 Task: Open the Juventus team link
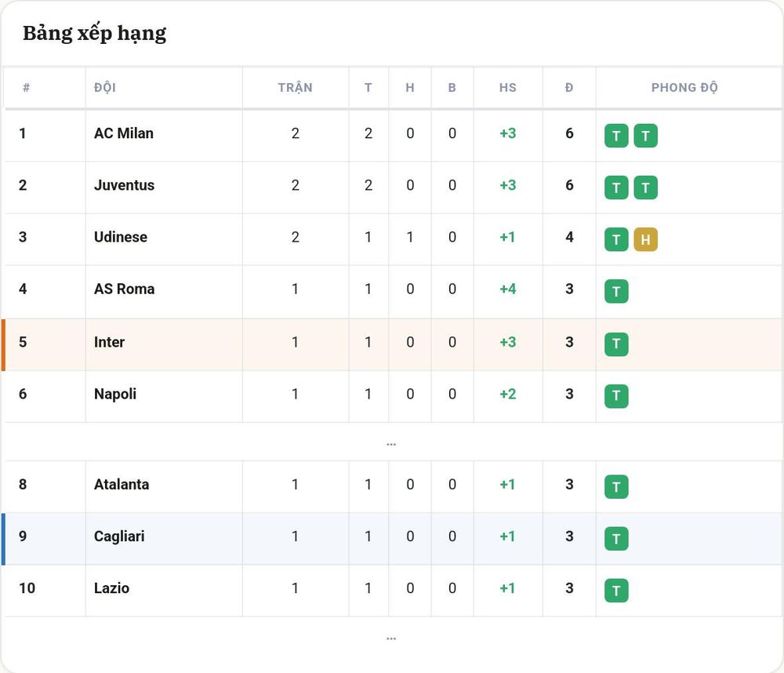pos(124,185)
